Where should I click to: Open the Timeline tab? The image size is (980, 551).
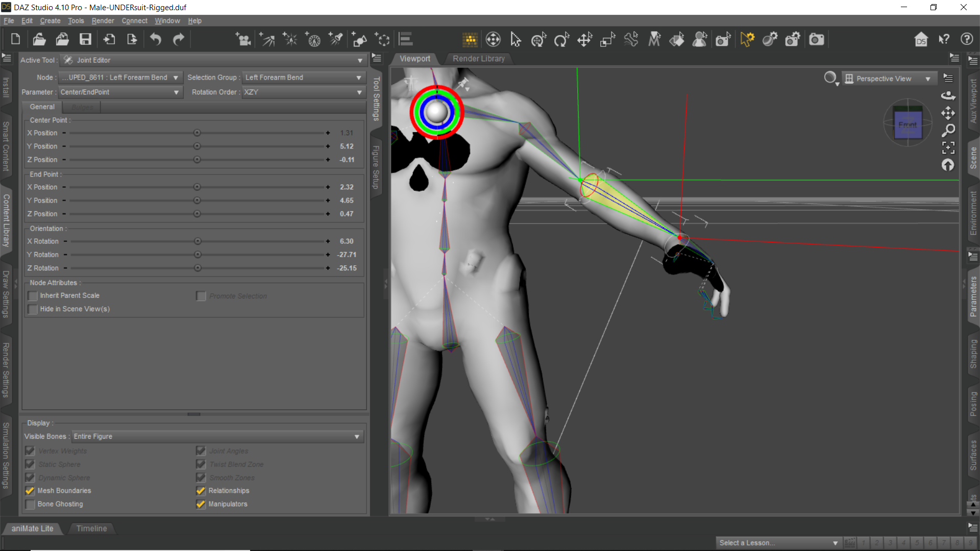click(91, 529)
